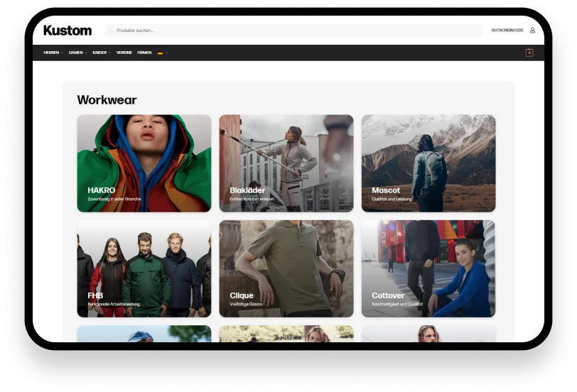Click the Kustom logo

tap(68, 30)
